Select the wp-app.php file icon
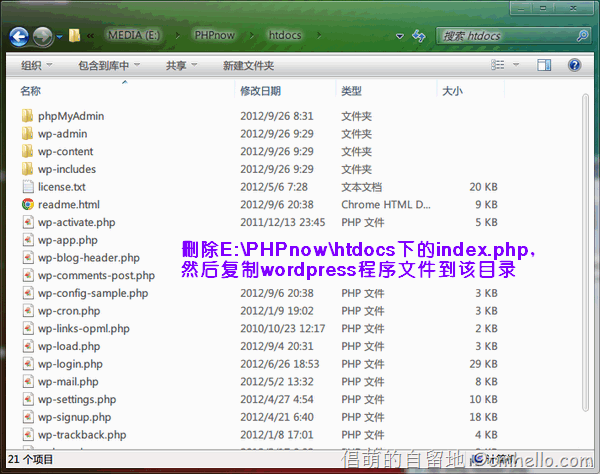The width and height of the screenshot is (600, 474). (28, 239)
